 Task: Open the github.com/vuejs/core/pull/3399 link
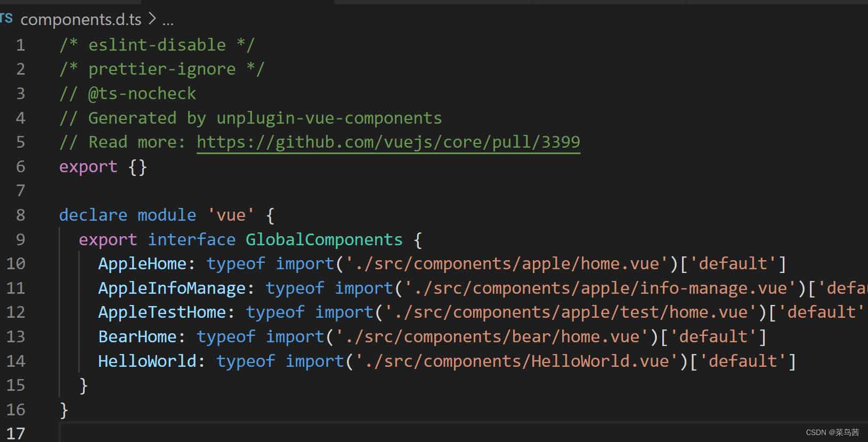pos(388,142)
